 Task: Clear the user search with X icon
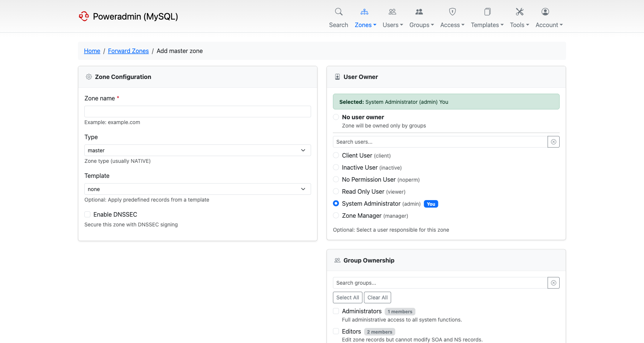(x=553, y=142)
